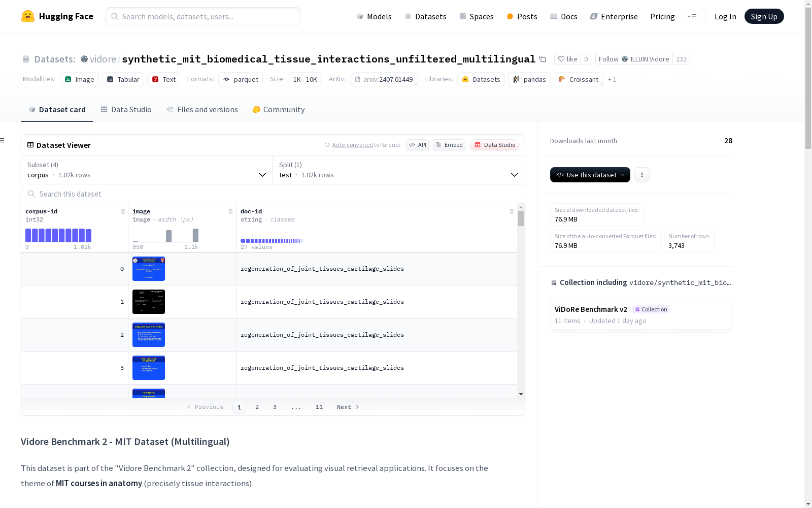The width and height of the screenshot is (812, 508).
Task: Click the corpus-id histogram bars
Action: 58,235
